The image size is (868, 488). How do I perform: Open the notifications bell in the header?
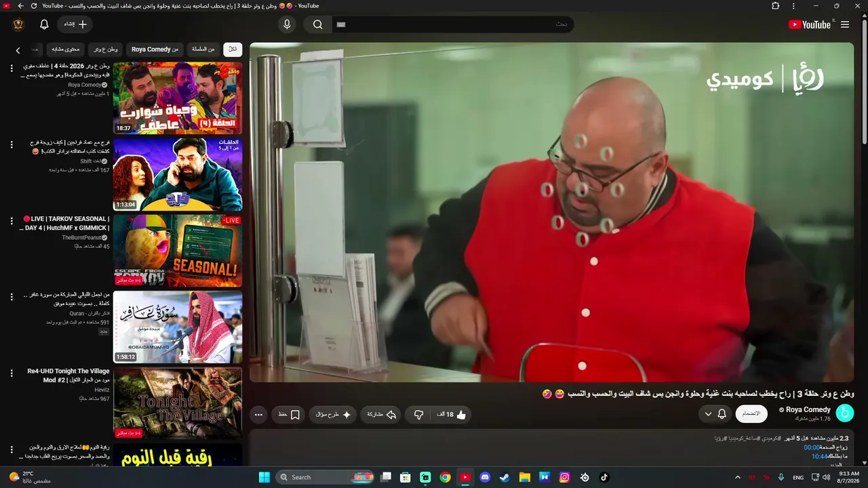[44, 24]
